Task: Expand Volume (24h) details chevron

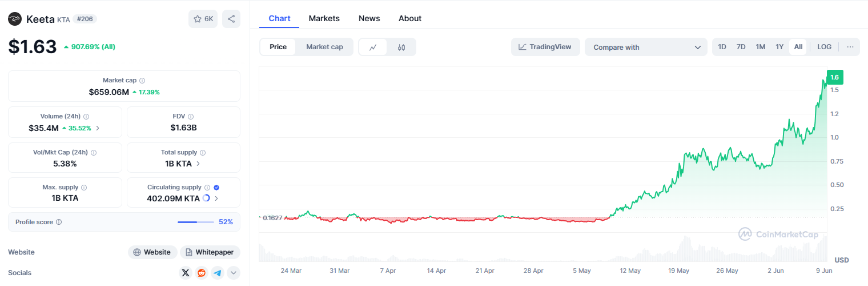Action: [x=98, y=128]
